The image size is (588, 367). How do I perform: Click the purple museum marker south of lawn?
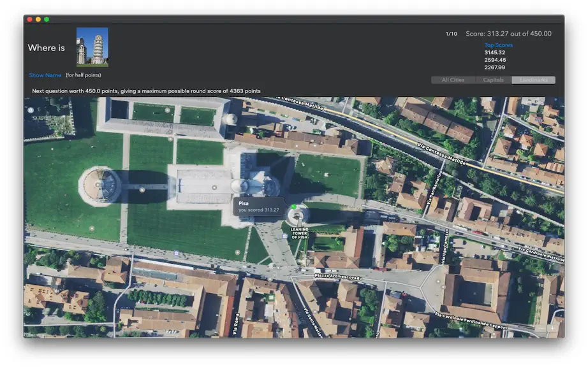click(176, 253)
